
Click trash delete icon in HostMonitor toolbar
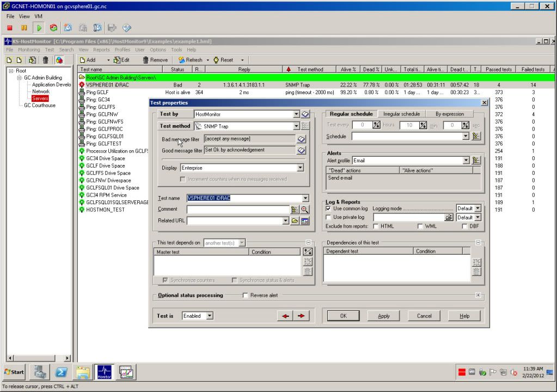(x=46, y=60)
